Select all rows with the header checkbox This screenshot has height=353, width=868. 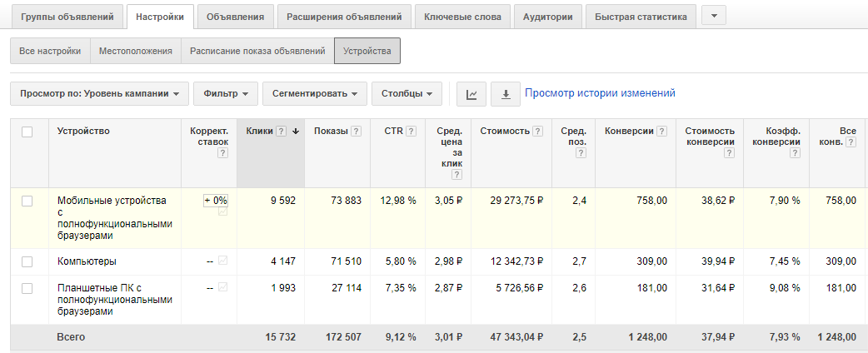pos(27,132)
